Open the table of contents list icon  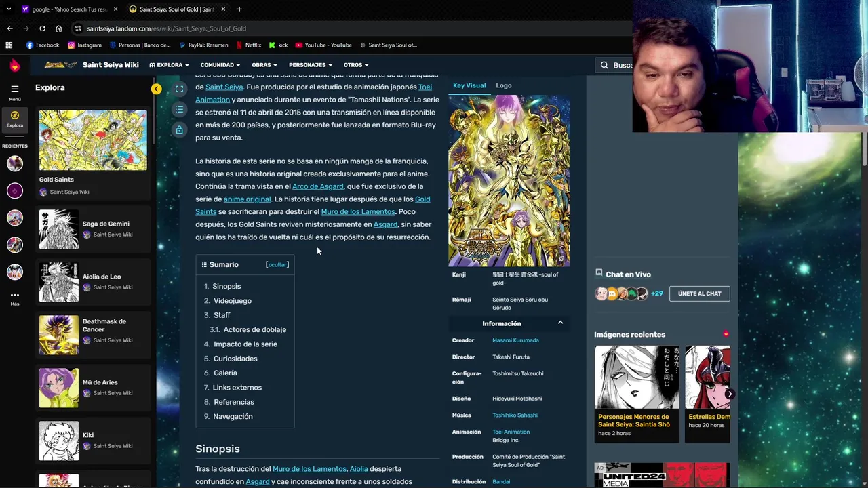tap(179, 109)
